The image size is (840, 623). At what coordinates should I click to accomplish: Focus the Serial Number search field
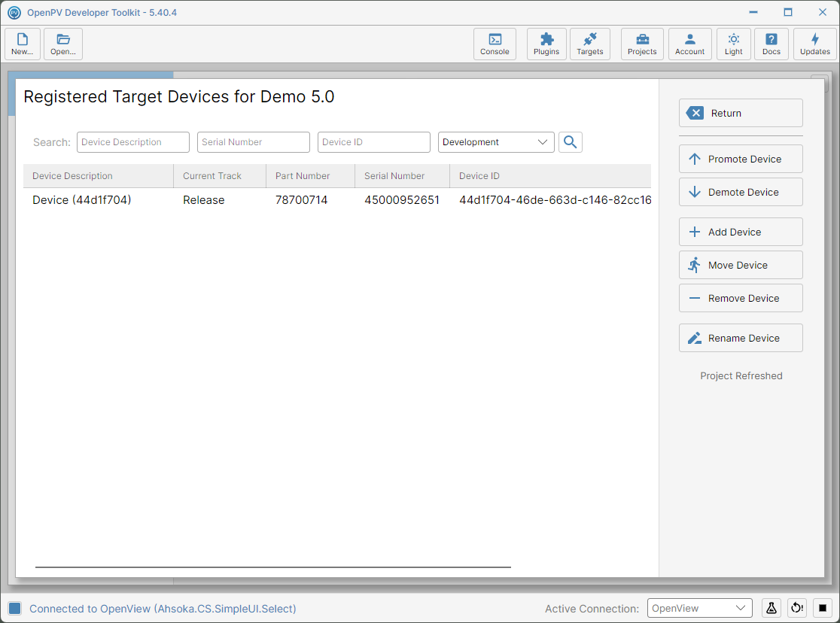pos(254,142)
